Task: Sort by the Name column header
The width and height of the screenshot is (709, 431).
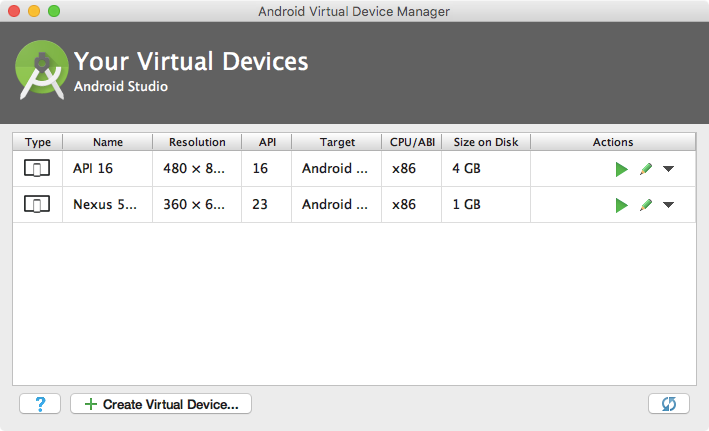Action: (108, 142)
